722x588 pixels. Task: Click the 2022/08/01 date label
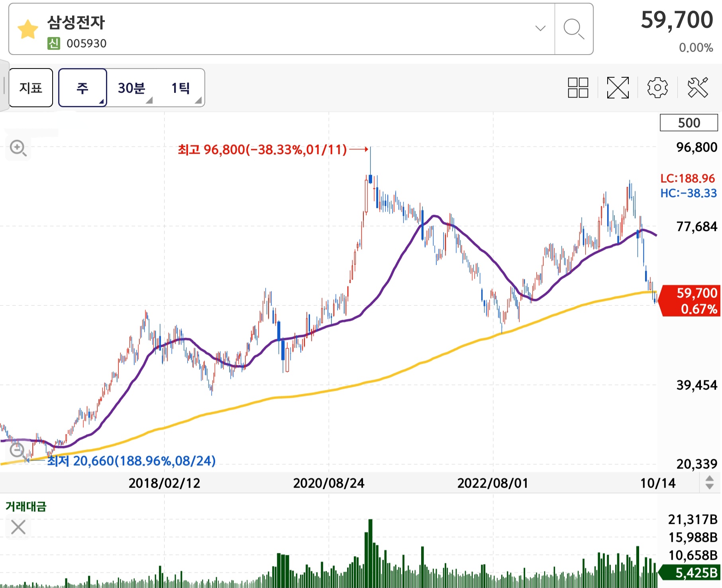tap(493, 483)
